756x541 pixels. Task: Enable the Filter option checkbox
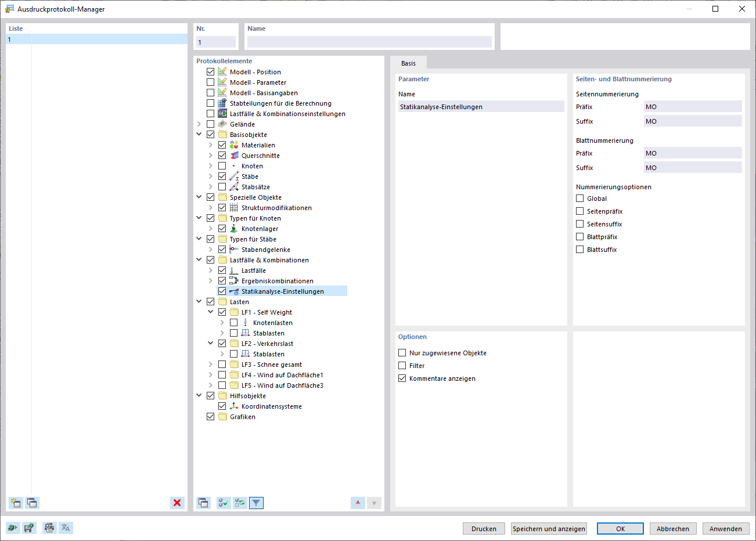click(402, 366)
